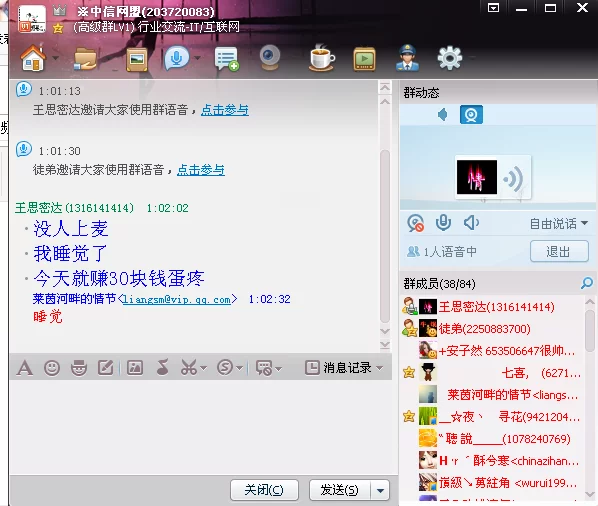The image size is (598, 506).
Task: Open the emoticon smiley picker
Action: coord(52,368)
